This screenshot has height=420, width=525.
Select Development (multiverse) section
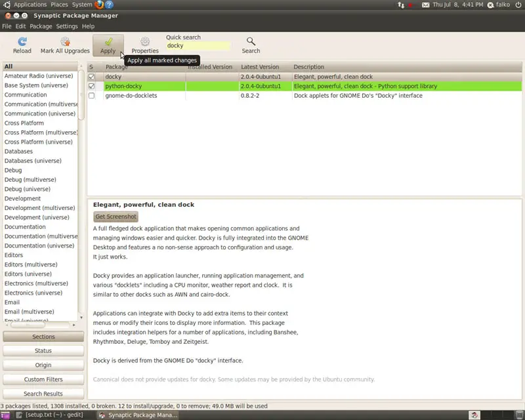[x=40, y=208]
